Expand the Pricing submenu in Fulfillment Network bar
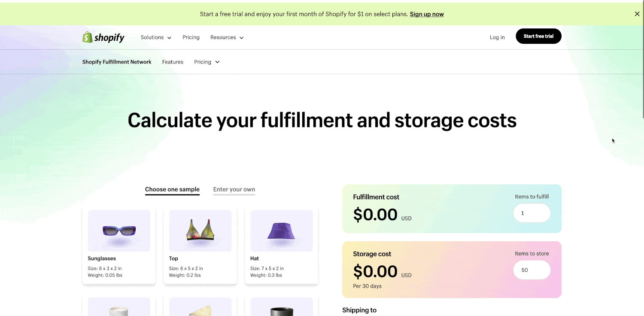 point(207,62)
